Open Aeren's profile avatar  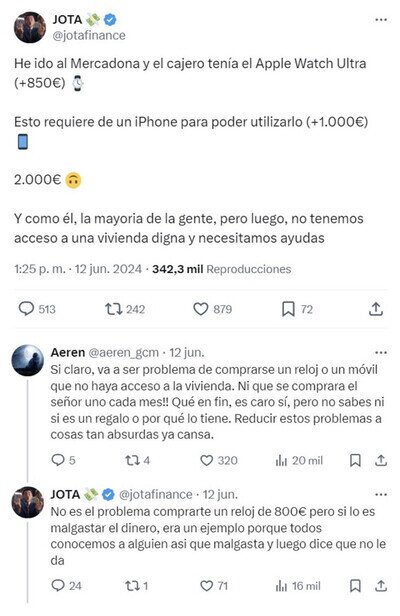coord(28,360)
